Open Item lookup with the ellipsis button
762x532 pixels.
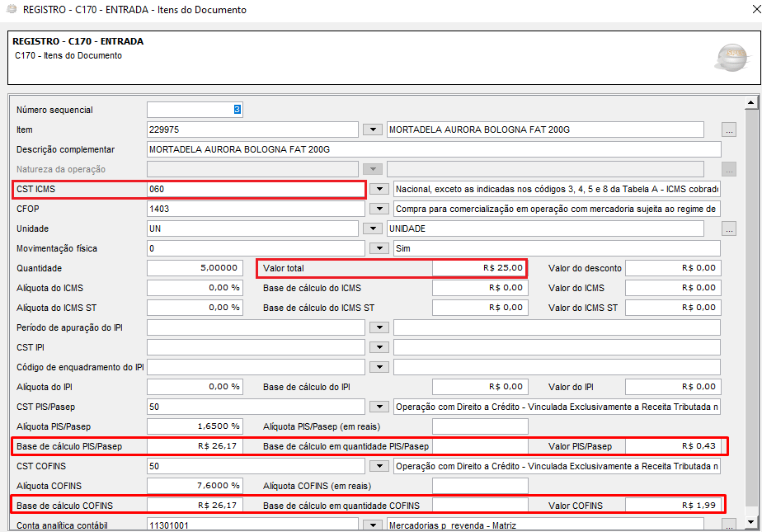(728, 129)
